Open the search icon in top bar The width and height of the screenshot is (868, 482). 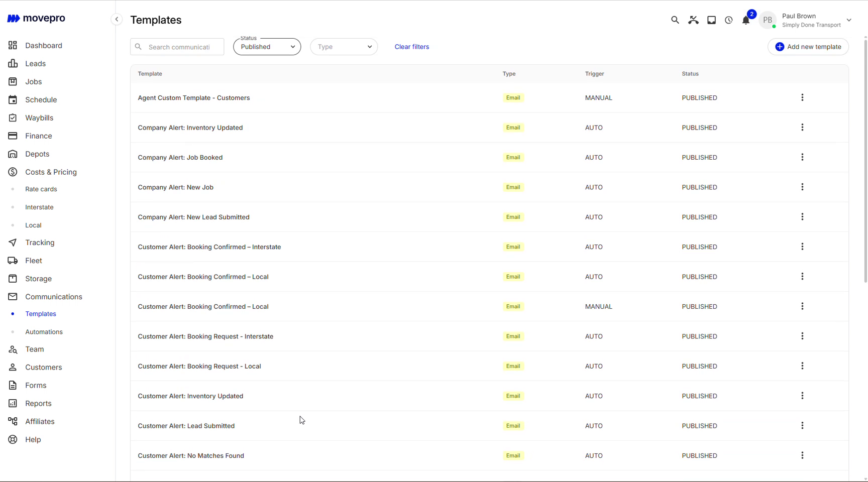pyautogui.click(x=675, y=20)
